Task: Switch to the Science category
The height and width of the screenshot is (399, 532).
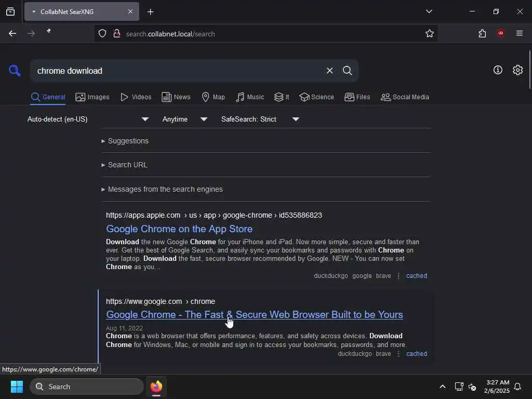Action: click(x=316, y=97)
